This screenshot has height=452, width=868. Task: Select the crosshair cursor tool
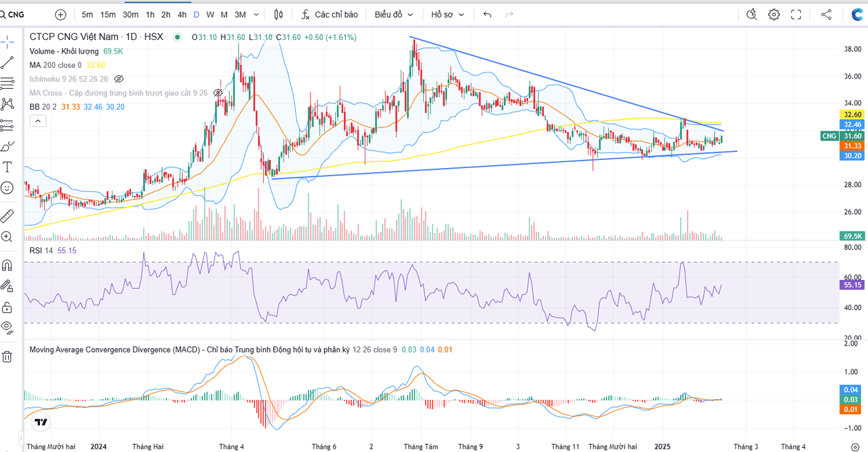click(x=7, y=41)
